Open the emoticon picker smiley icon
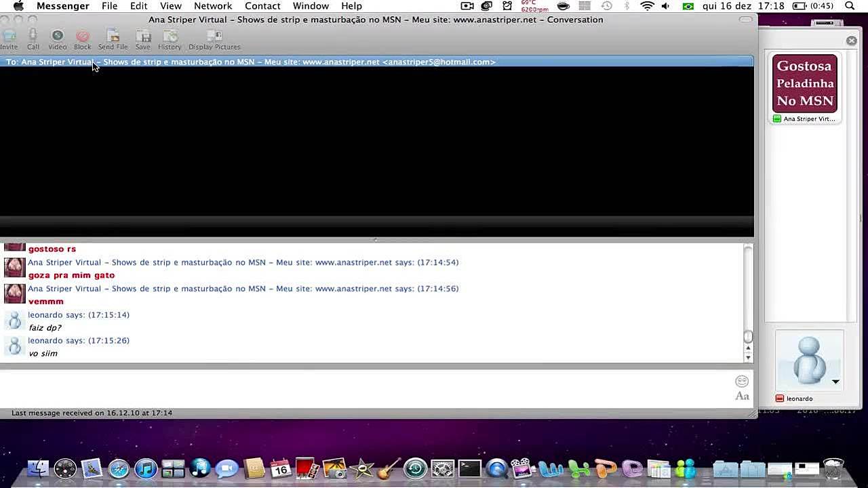Viewport: 868px width, 488px height. [x=742, y=382]
